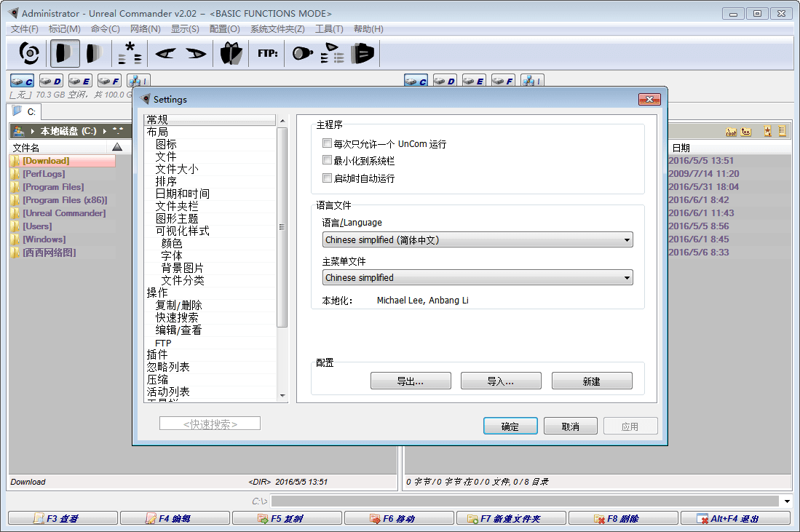Image resolution: width=800 pixels, height=532 pixels.
Task: Click the command line input field
Action: [x=525, y=501]
